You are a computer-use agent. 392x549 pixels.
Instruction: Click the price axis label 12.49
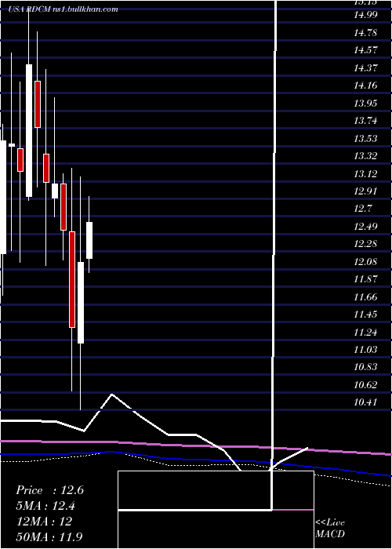pyautogui.click(x=365, y=227)
